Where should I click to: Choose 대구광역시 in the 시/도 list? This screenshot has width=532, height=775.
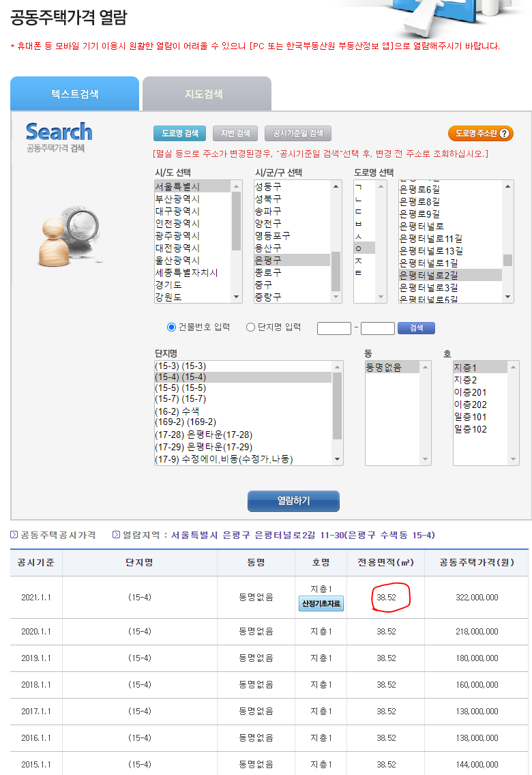(x=192, y=211)
